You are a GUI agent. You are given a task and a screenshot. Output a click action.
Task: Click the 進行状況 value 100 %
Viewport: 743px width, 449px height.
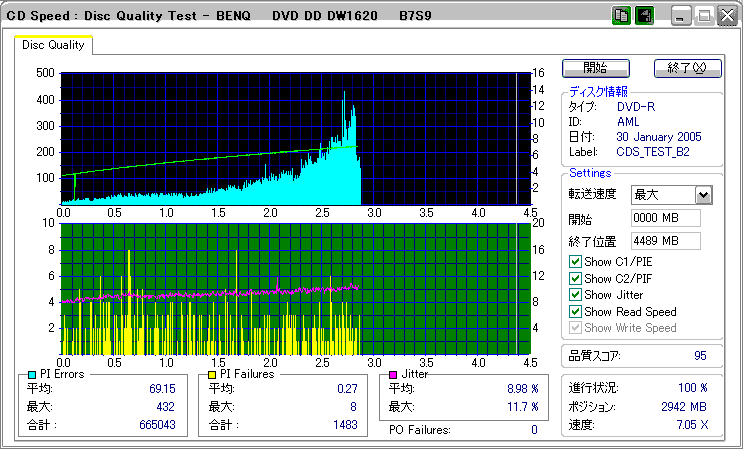tap(693, 388)
